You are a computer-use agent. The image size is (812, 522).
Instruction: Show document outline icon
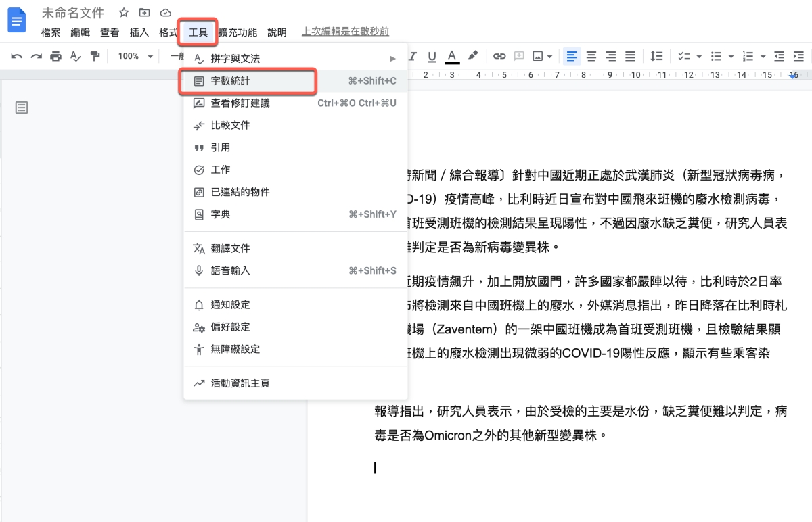click(22, 108)
